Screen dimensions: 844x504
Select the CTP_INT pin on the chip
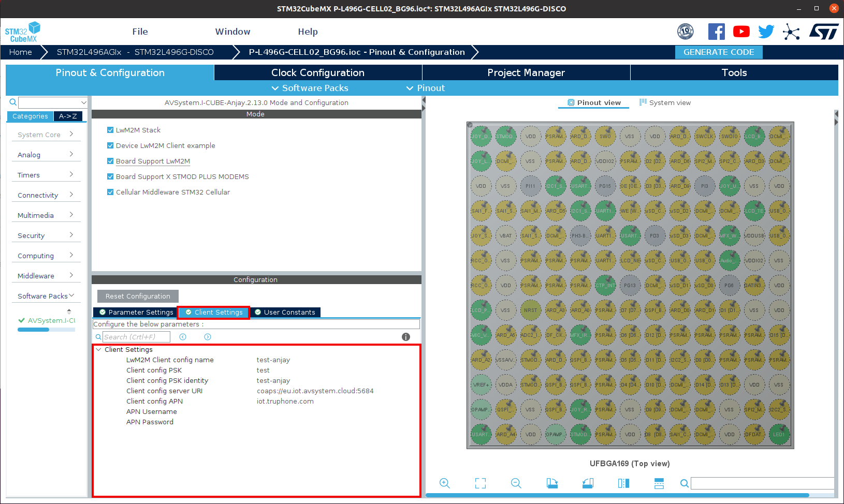click(x=605, y=286)
